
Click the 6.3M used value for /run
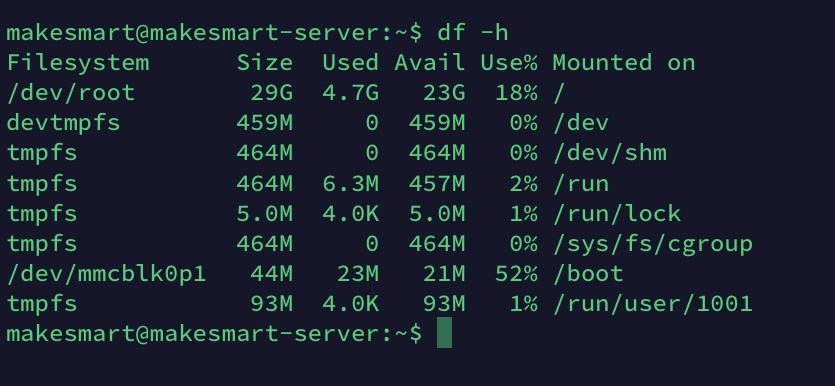tap(350, 184)
